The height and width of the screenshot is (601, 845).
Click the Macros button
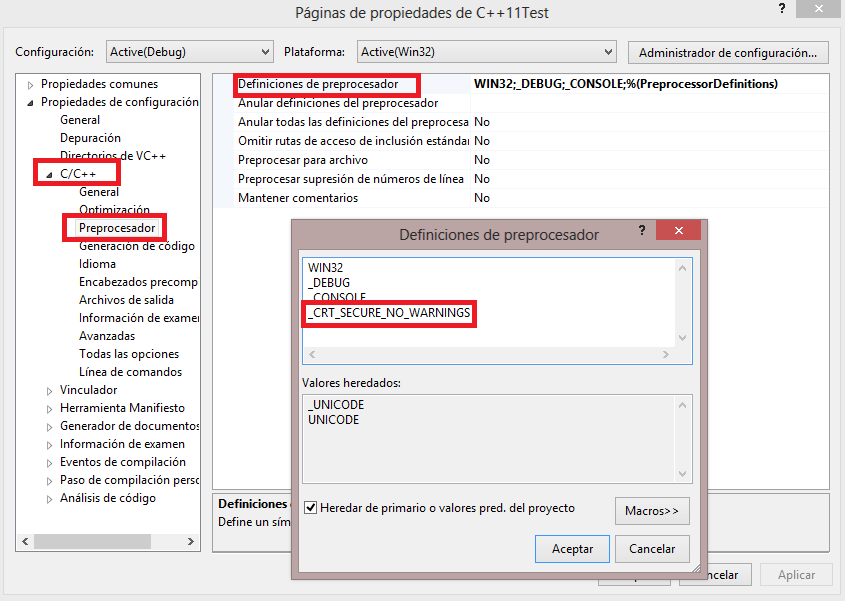[x=651, y=511]
